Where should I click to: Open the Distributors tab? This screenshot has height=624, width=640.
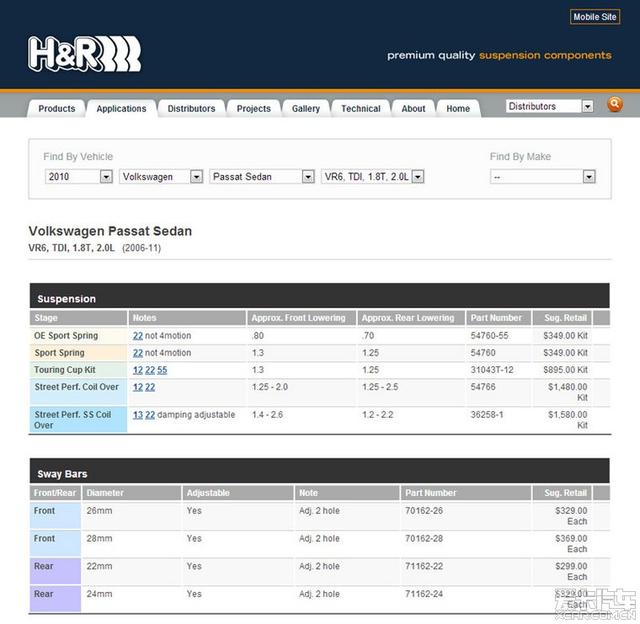[x=191, y=109]
